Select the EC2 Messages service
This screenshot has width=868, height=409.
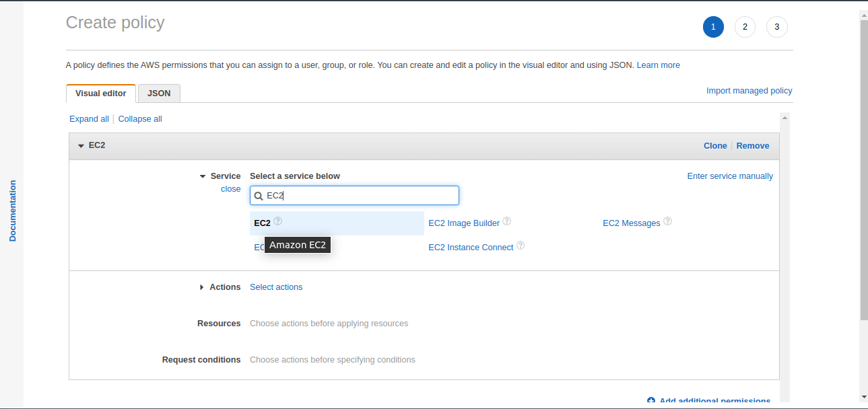pos(632,223)
